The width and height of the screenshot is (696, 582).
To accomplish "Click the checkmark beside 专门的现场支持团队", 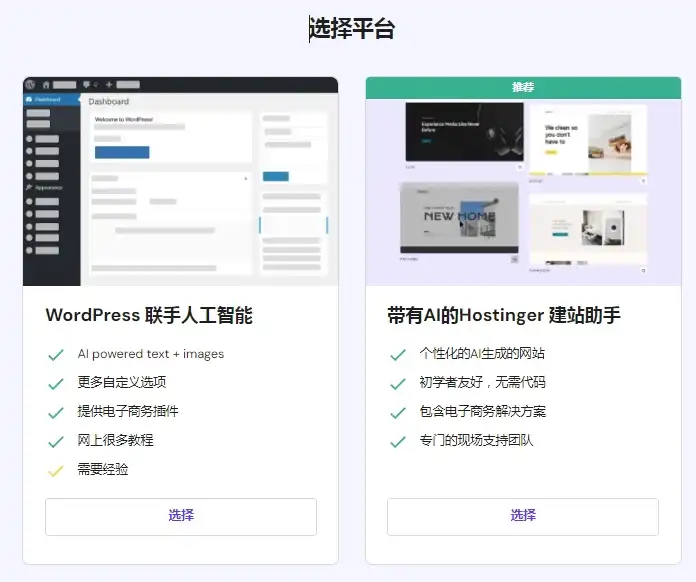I will (x=398, y=442).
